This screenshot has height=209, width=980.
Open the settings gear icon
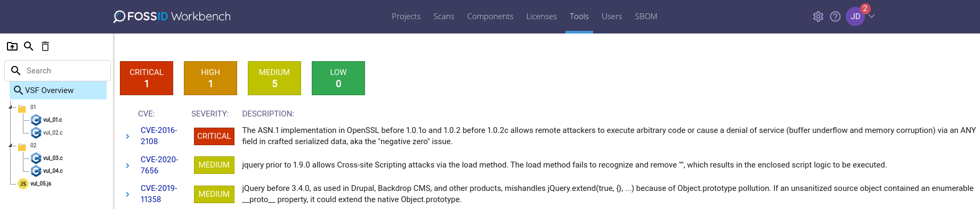click(x=818, y=16)
